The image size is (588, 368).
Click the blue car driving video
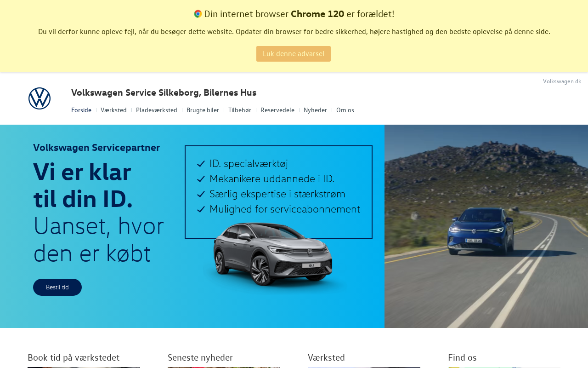tap(486, 226)
